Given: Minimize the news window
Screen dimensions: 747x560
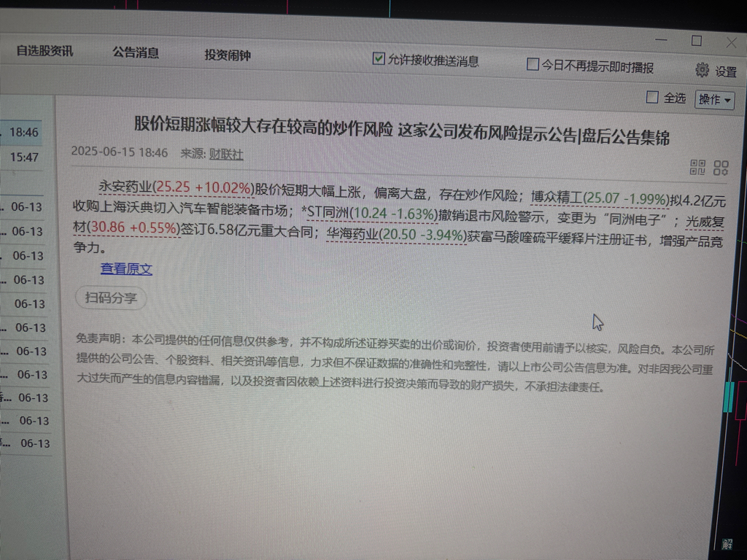Looking at the screenshot, I should (661, 40).
